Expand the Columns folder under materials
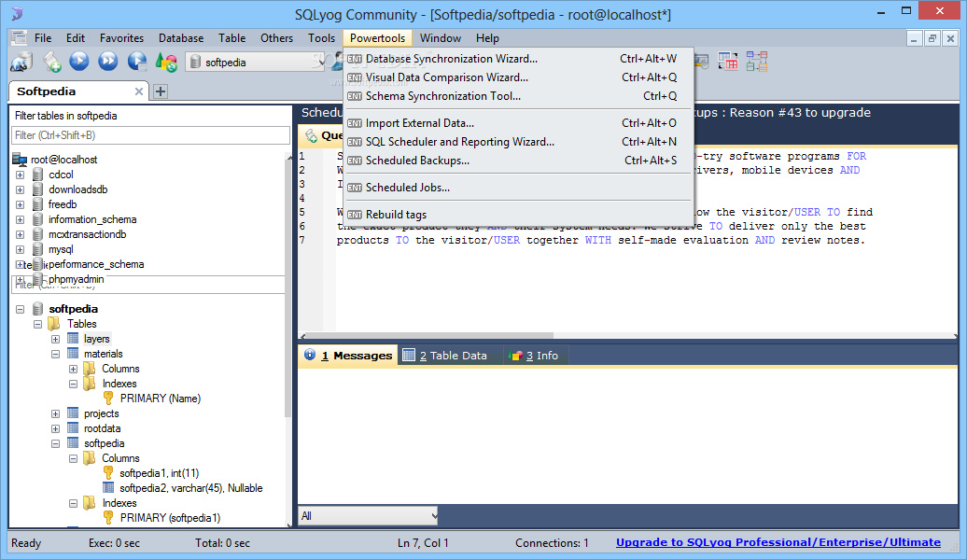967x560 pixels. (74, 369)
